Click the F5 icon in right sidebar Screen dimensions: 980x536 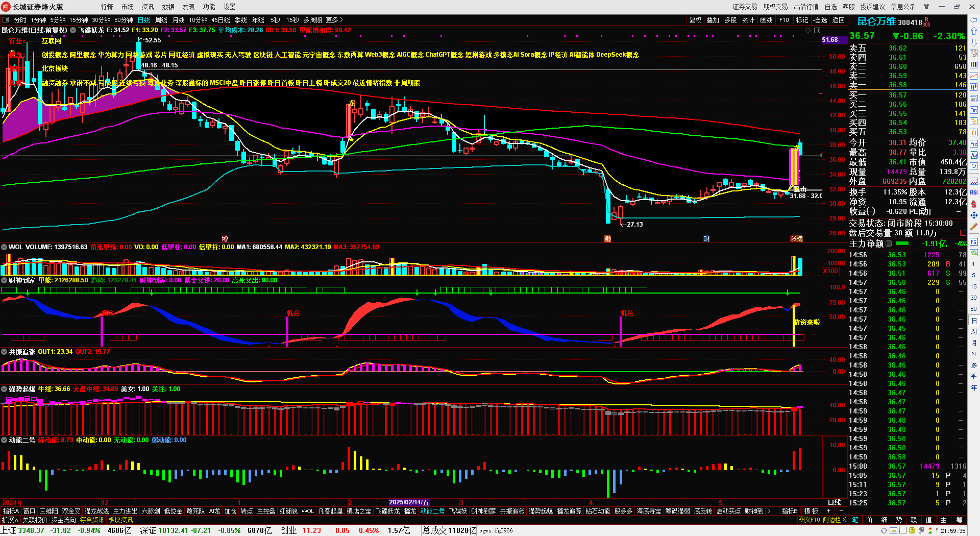(973, 241)
